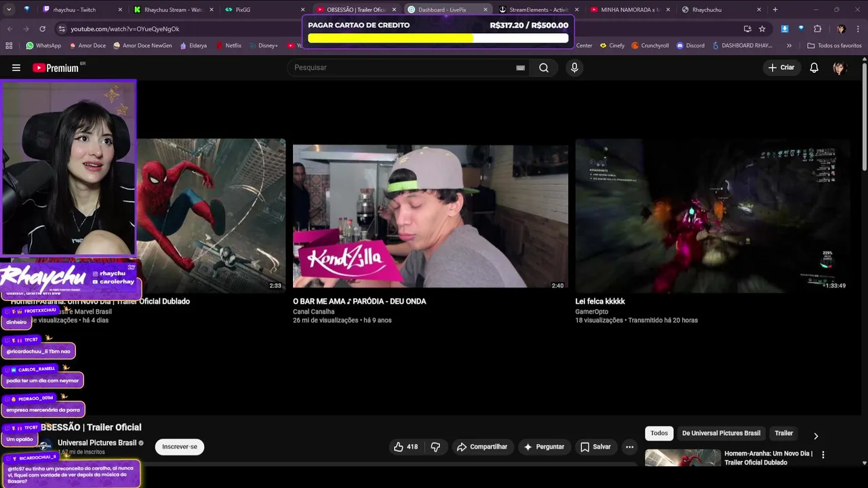This screenshot has width=868, height=488.
Task: Open Disney+ bookmark
Action: pyautogui.click(x=263, y=45)
